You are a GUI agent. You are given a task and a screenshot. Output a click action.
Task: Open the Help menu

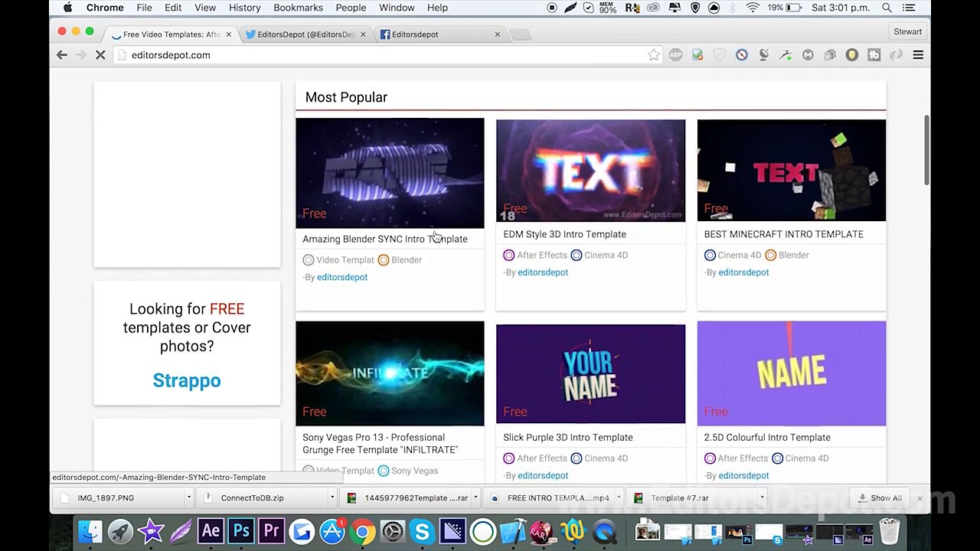coord(437,8)
